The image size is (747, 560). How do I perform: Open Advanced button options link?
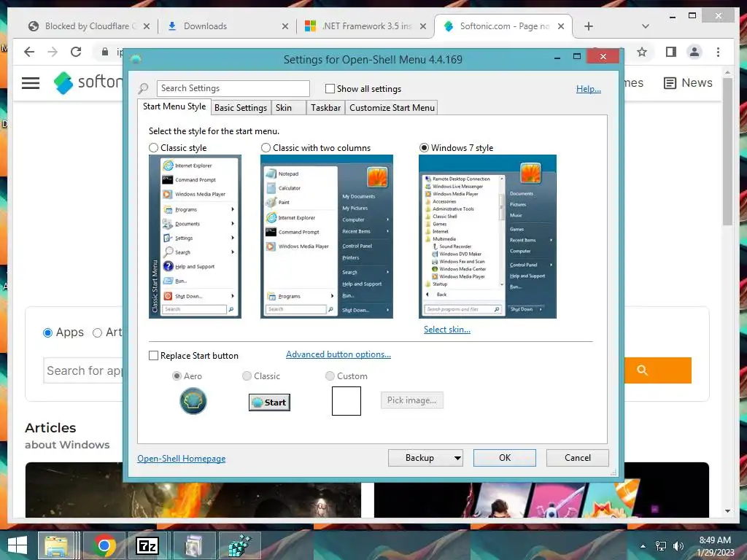tap(338, 354)
